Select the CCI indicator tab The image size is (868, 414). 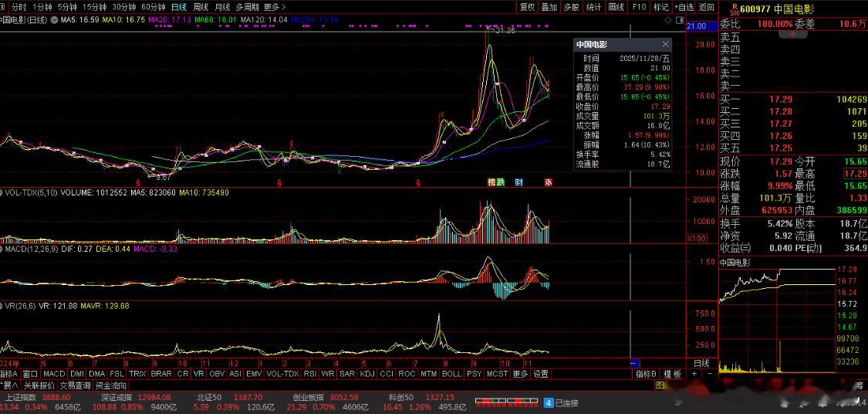387,374
